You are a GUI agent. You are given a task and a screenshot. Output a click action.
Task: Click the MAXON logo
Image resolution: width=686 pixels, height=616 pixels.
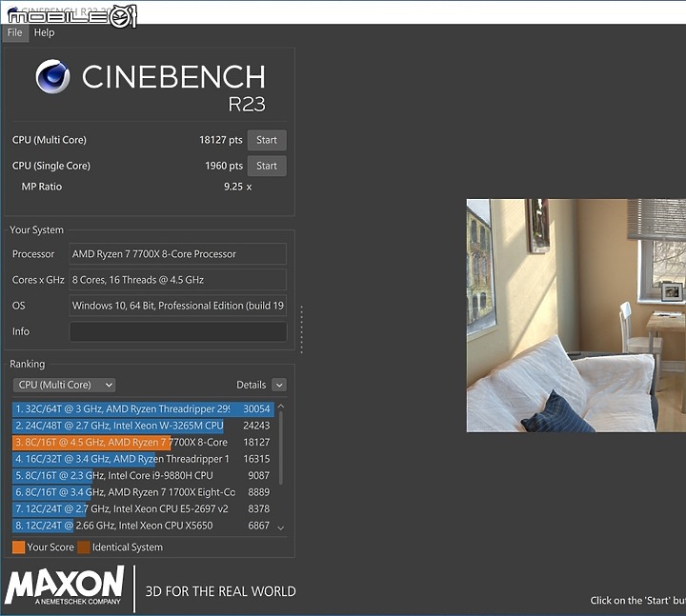pyautogui.click(x=65, y=586)
